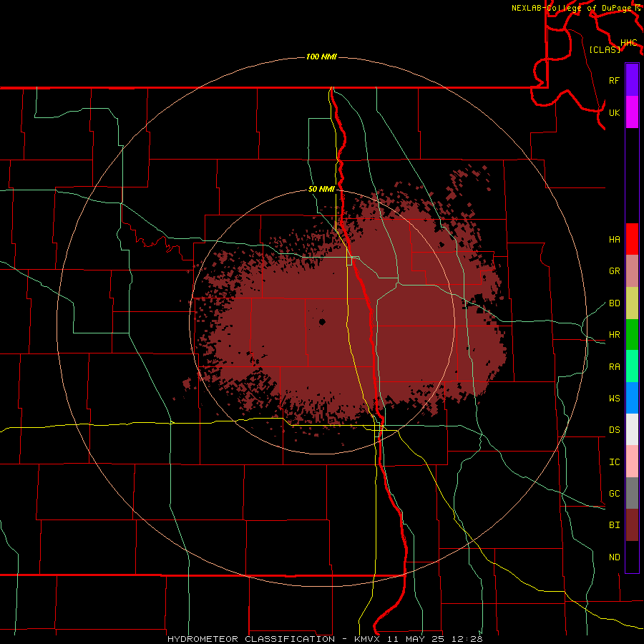This screenshot has width=644, height=644.
Task: Click the 50 NMI range ring label
Action: point(321,189)
